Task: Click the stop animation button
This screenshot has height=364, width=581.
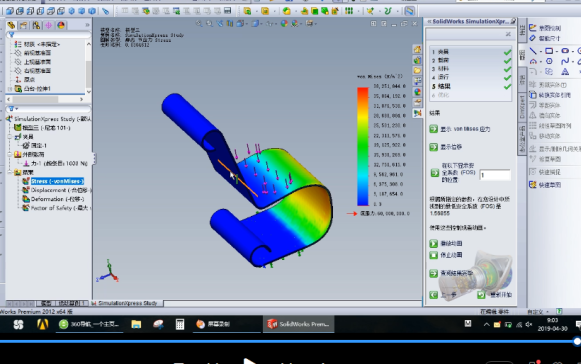Action: tap(434, 255)
